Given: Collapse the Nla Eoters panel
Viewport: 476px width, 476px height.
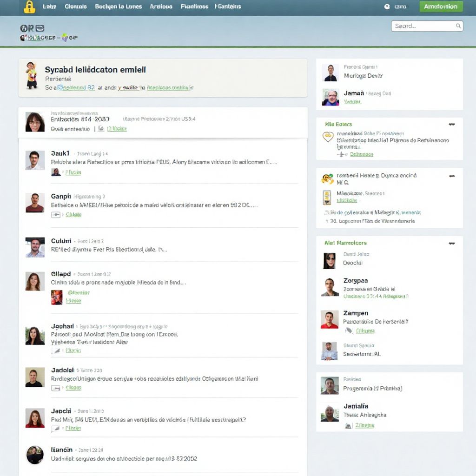Looking at the screenshot, I should coord(451,125).
